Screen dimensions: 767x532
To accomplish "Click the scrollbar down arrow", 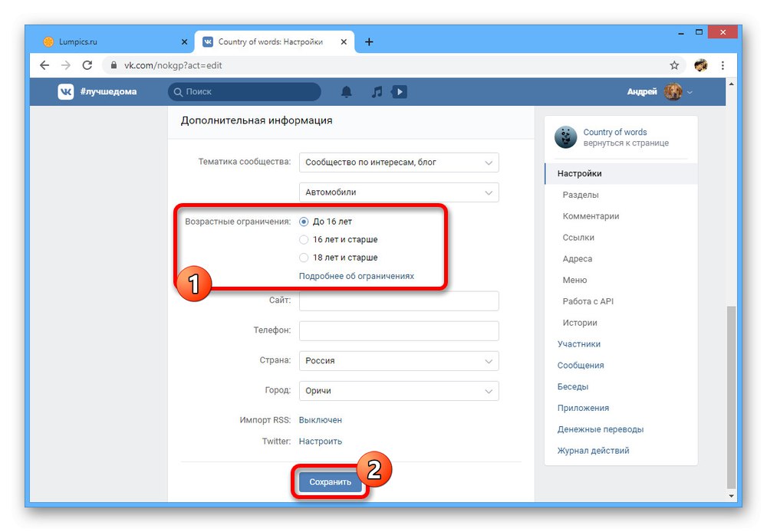I will [x=731, y=496].
